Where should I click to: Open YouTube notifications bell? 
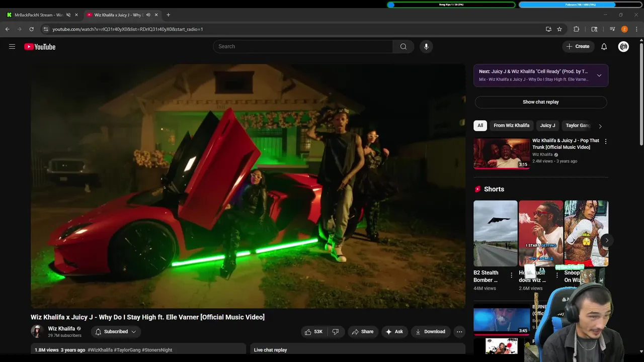click(604, 46)
